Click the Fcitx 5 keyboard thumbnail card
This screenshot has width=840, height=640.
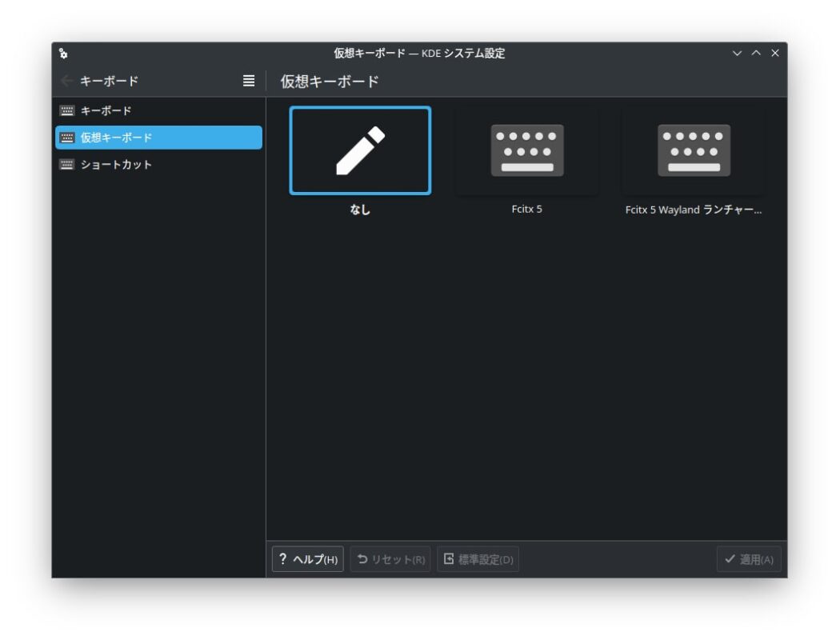coord(526,149)
